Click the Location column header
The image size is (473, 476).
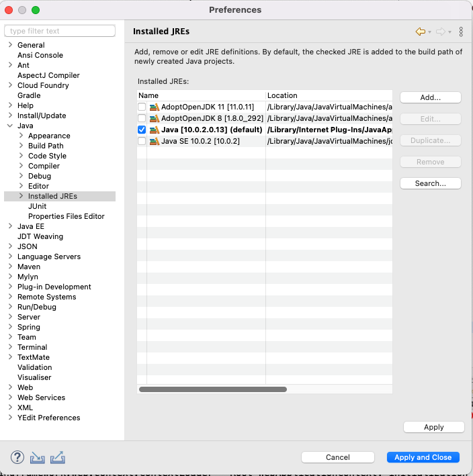[329, 95]
